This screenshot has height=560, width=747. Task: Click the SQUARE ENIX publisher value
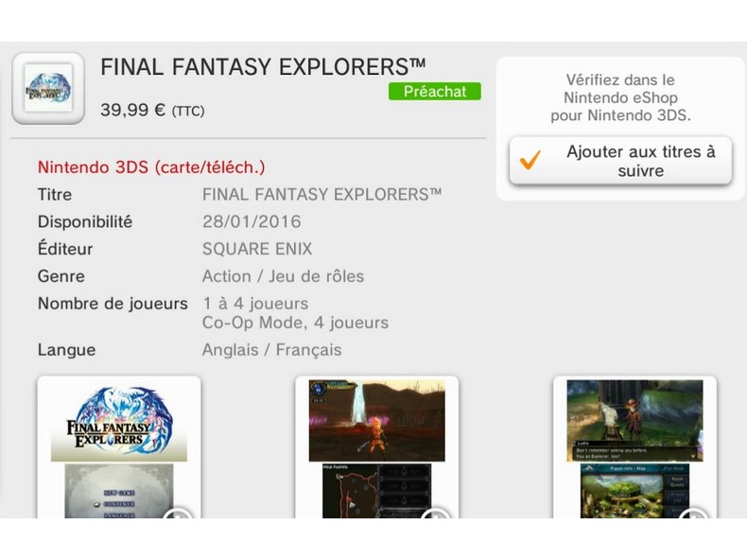point(257,249)
